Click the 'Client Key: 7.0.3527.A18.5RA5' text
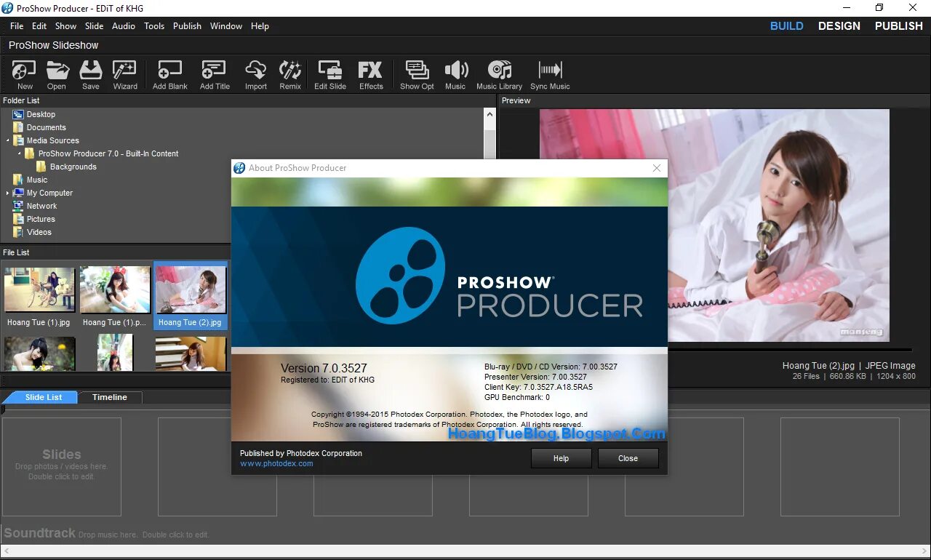 pos(538,387)
